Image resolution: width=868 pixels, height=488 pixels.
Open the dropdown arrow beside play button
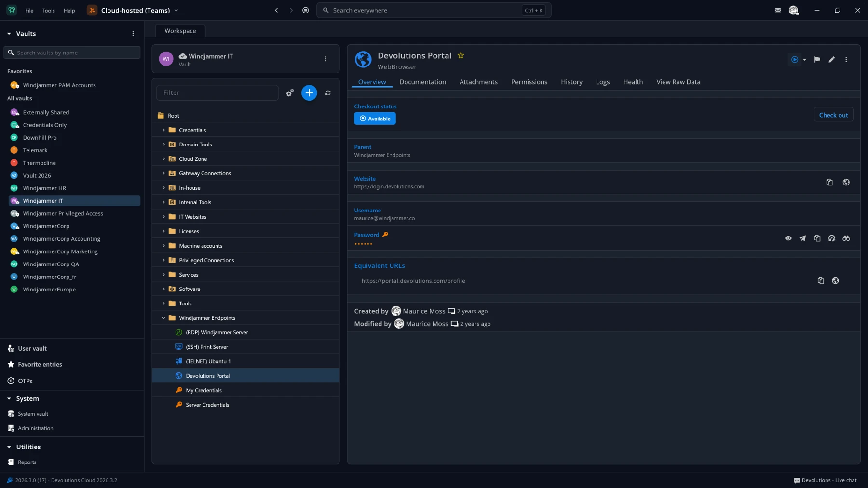click(804, 60)
